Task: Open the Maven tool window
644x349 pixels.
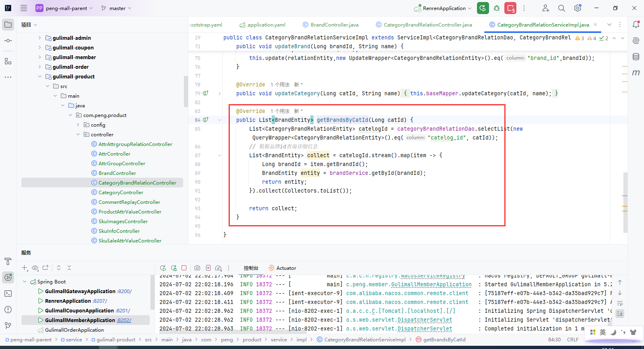Action: point(636,73)
